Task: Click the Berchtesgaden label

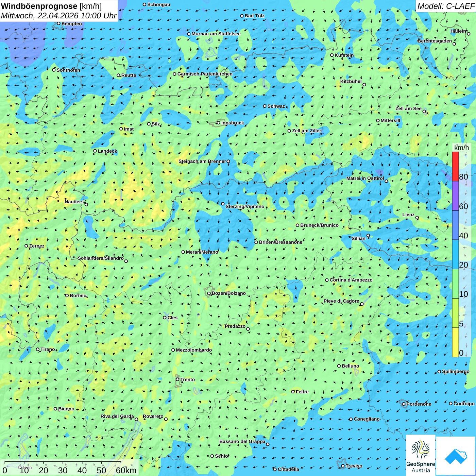Action: [x=435, y=41]
